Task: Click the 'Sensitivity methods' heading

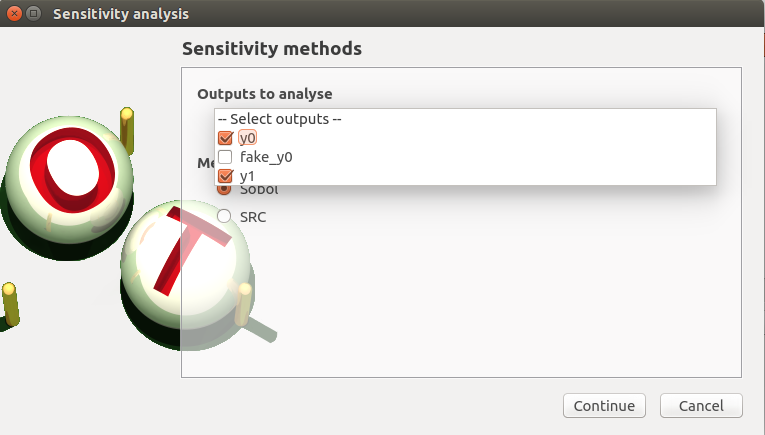Action: (271, 48)
